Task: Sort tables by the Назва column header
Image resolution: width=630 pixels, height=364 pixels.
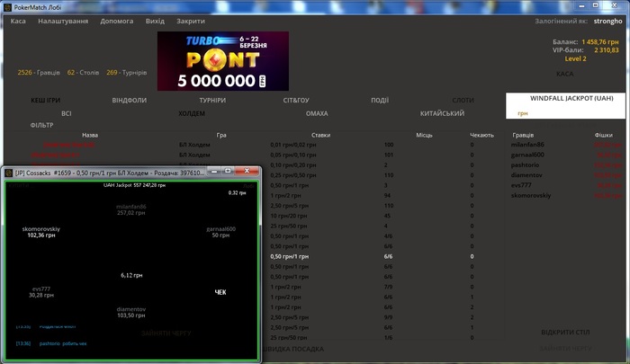Action: point(90,135)
